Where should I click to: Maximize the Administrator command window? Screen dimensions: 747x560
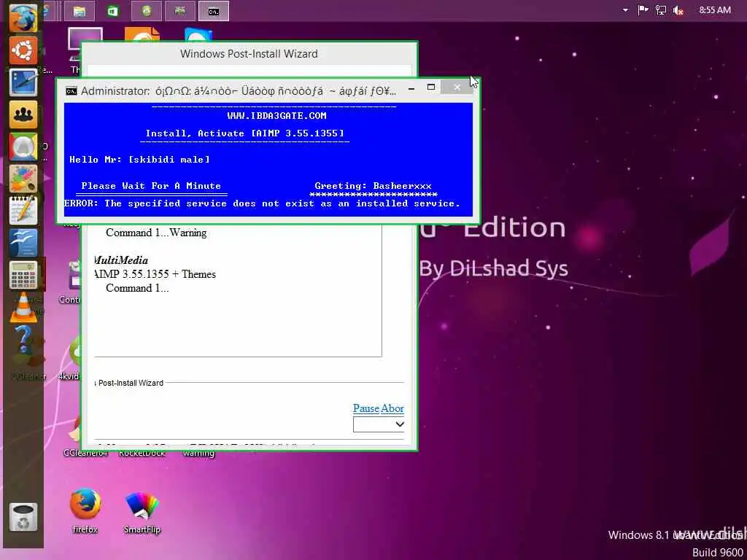[x=431, y=87]
